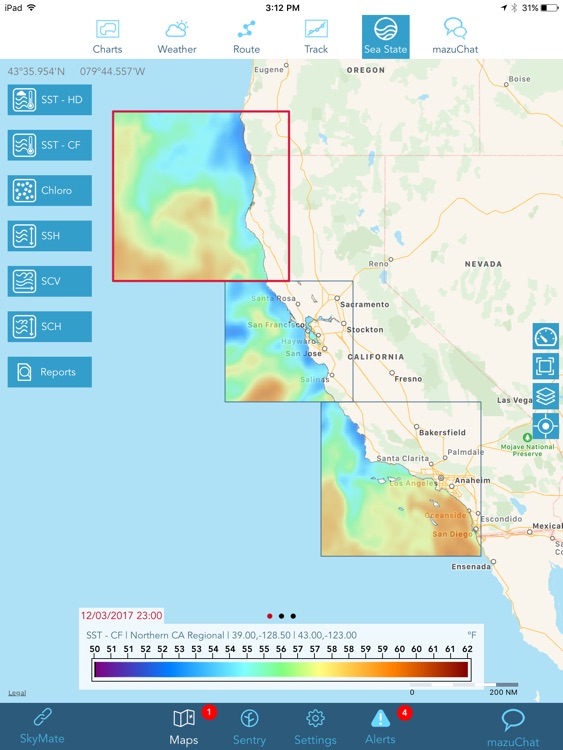This screenshot has width=563, height=750.
Task: Tap the SST temperature color scale bar
Action: (281, 669)
